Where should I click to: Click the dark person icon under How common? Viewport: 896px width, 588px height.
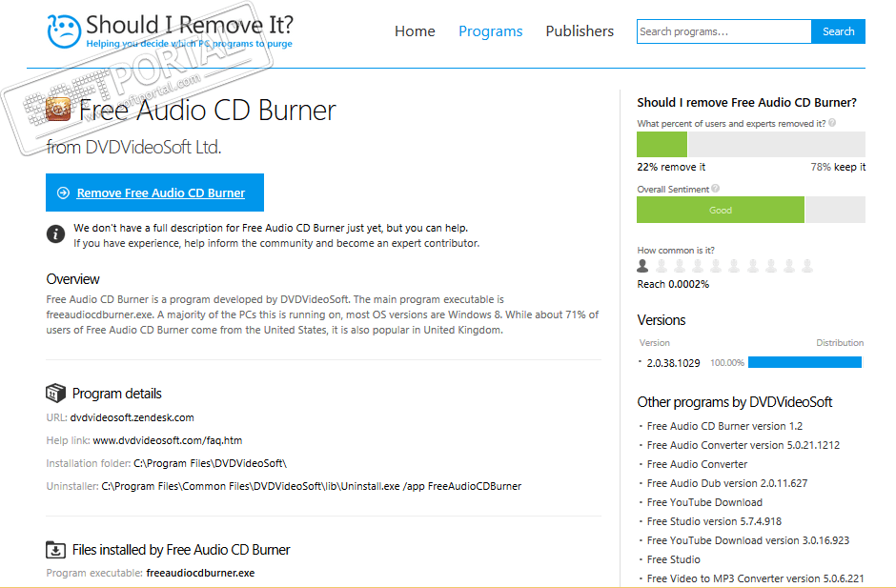pos(643,266)
